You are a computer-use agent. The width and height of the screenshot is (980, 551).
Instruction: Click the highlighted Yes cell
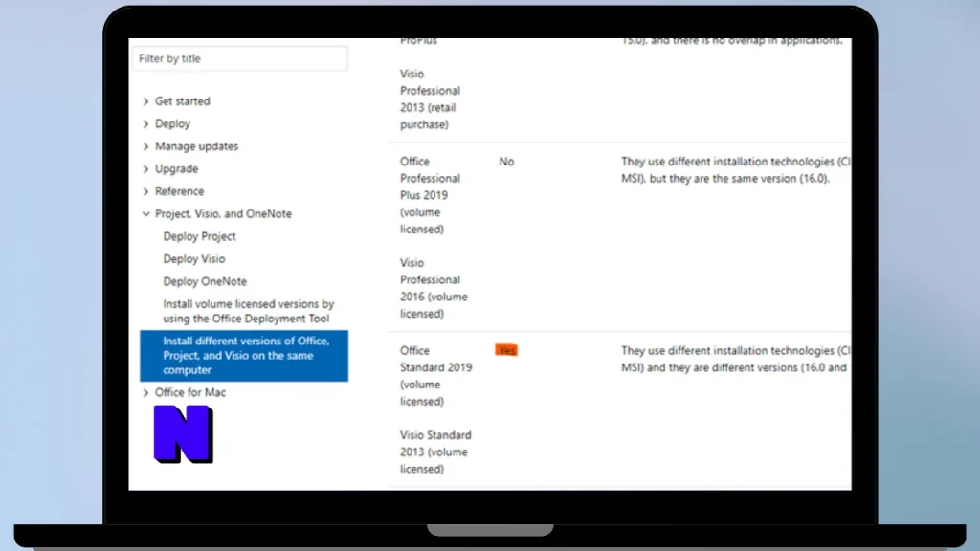[506, 350]
